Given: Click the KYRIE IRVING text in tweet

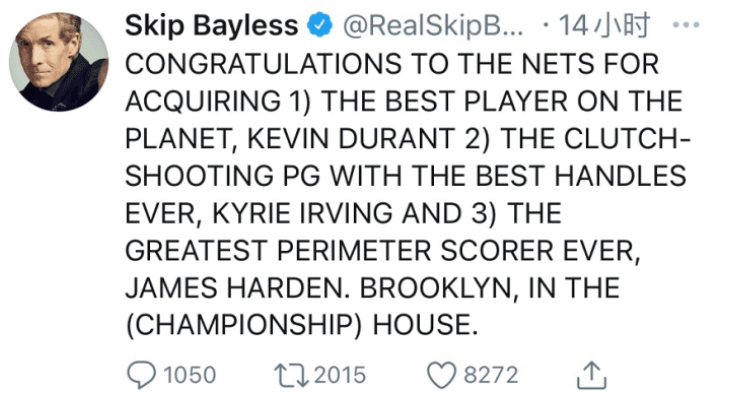Looking at the screenshot, I should point(303,214).
